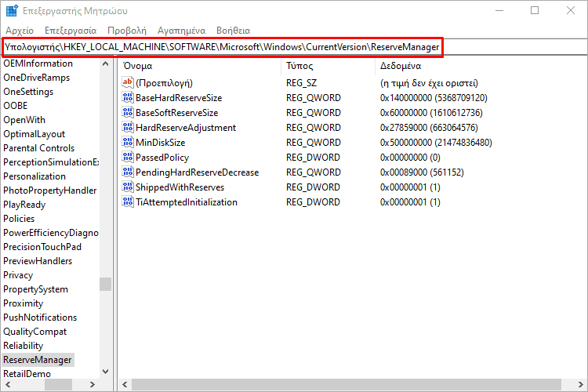588x392 pixels.
Task: Select the Proximity key
Action: (x=23, y=303)
